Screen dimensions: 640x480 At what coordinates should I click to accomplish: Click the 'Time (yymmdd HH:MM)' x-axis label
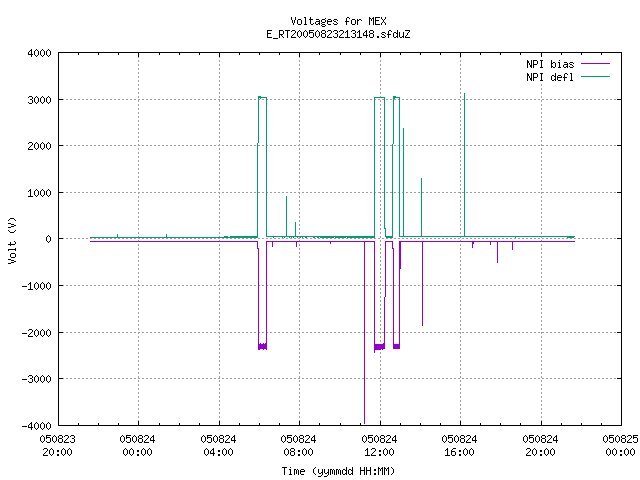coord(338,471)
